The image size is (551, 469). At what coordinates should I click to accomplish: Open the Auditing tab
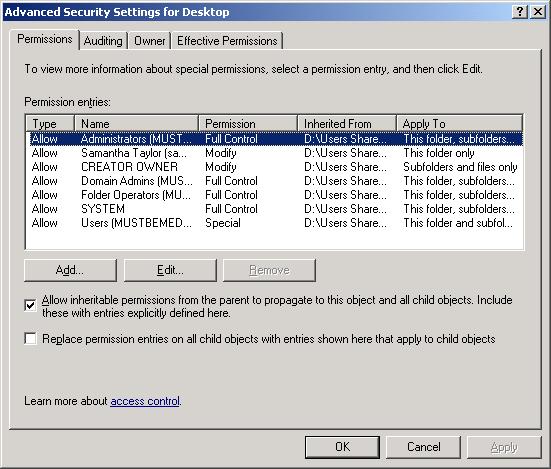point(103,41)
